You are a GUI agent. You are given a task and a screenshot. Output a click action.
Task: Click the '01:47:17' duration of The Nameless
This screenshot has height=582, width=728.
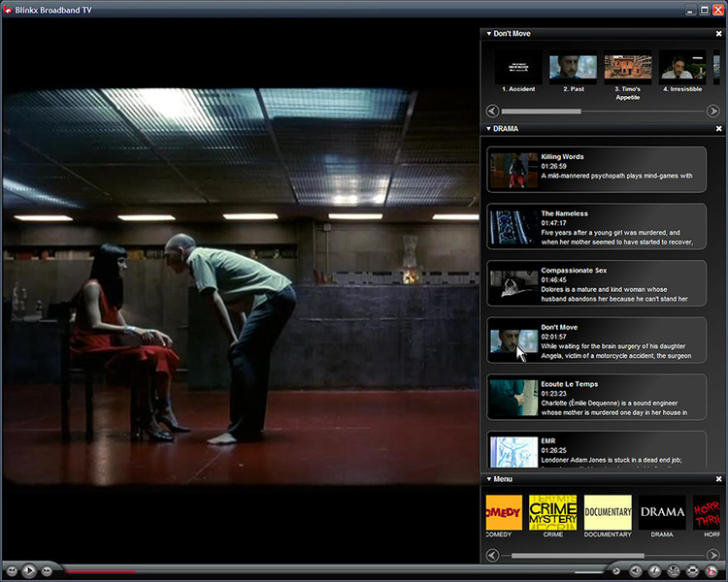(x=553, y=223)
